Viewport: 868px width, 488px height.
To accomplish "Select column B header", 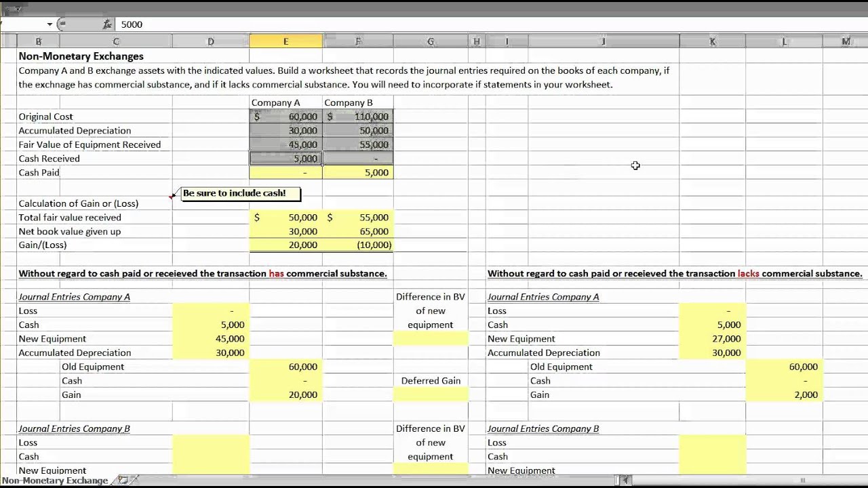I will 38,42.
